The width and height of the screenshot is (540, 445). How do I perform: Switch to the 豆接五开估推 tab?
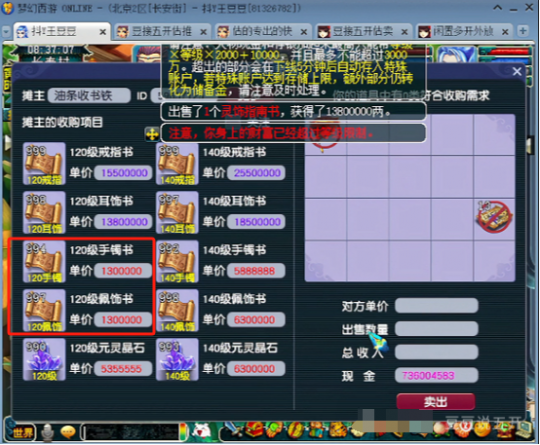[162, 32]
